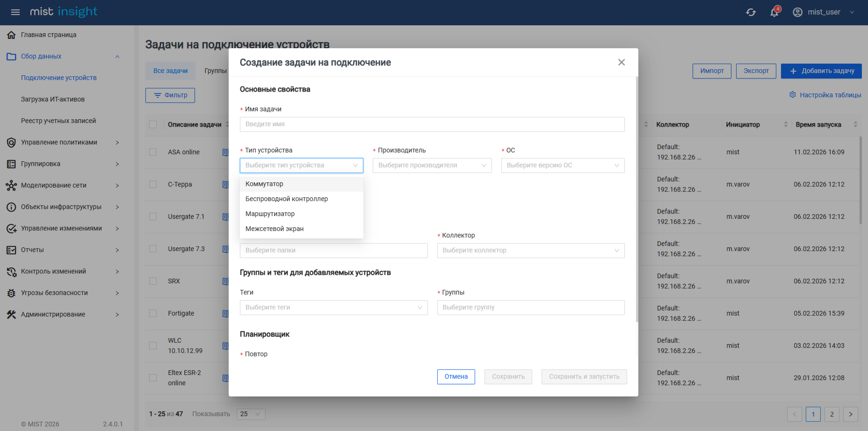The width and height of the screenshot is (868, 431).
Task: Open the Производитель dropdown
Action: [x=432, y=165]
